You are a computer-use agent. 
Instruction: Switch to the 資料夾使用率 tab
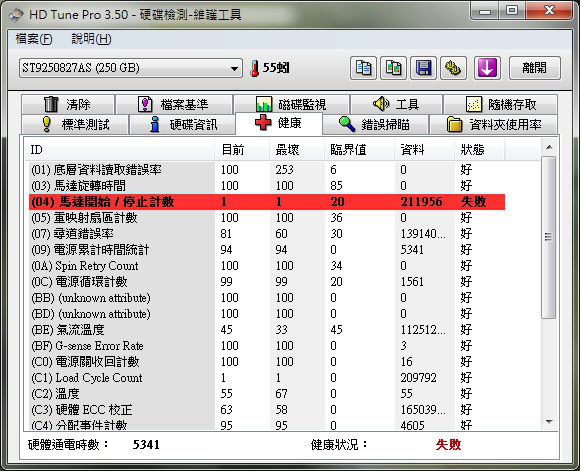(493, 124)
